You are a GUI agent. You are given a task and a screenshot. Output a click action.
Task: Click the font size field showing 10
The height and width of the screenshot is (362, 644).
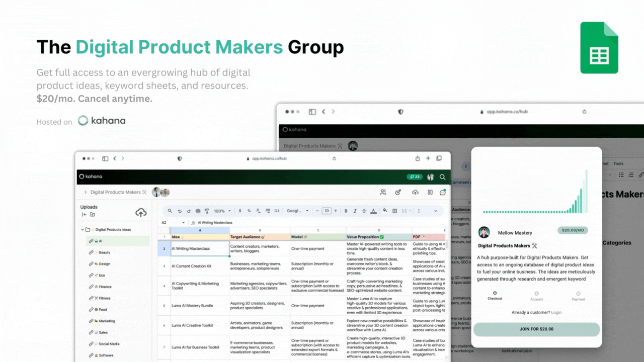(x=327, y=211)
